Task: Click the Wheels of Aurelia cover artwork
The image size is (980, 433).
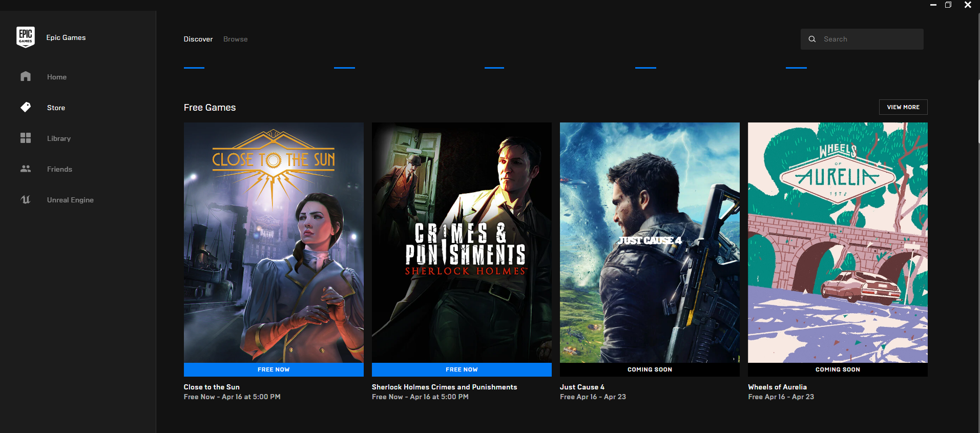Action: 838,242
